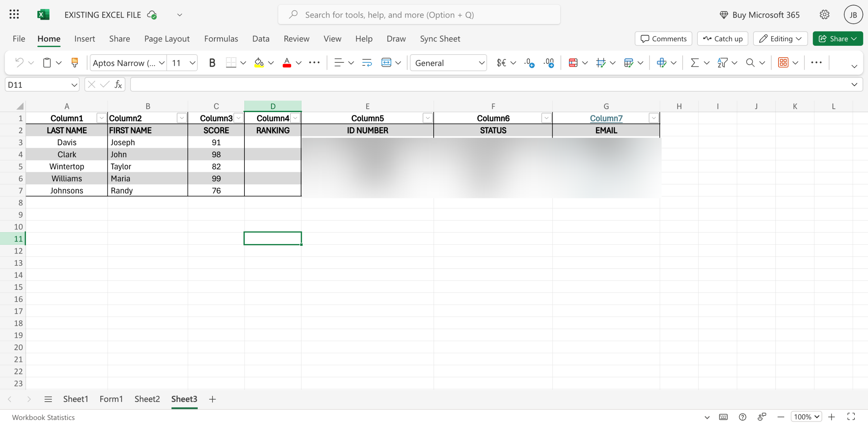
Task: Click the AutoSum sigma icon
Action: pos(695,63)
